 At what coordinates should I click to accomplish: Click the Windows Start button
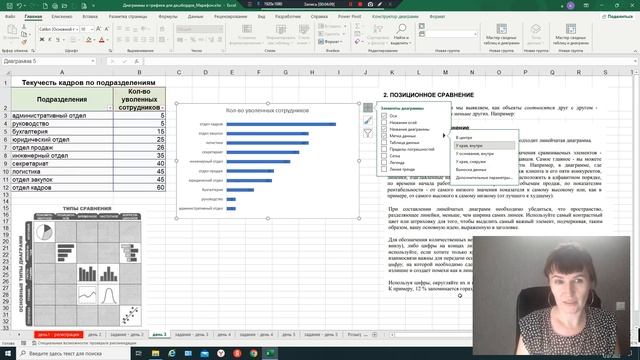(x=7, y=353)
